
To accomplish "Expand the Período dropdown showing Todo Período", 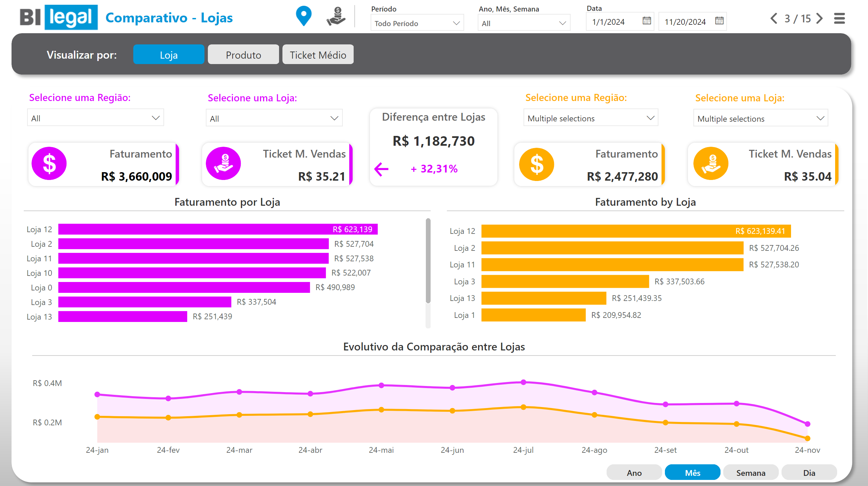I will click(x=417, y=23).
